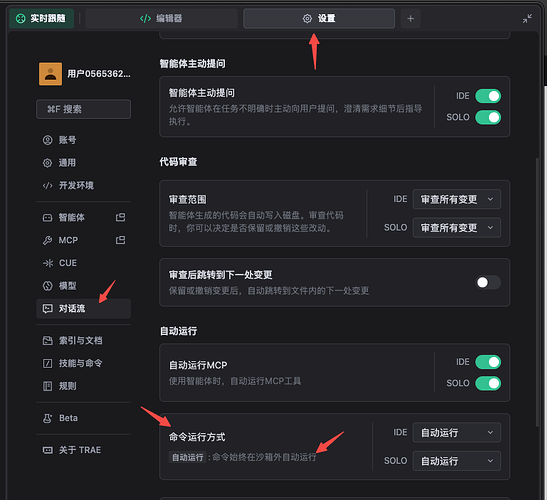Open external link icon beside MCP
This screenshot has height=500, width=547.
coord(120,240)
